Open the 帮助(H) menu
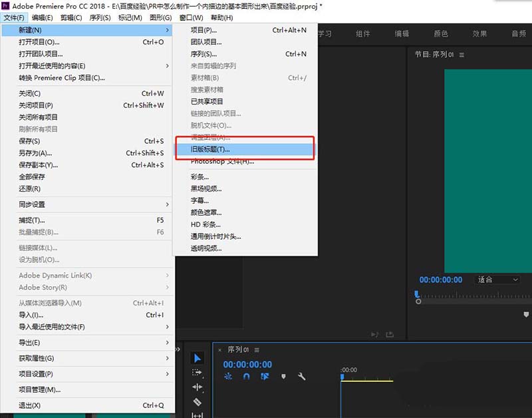 (x=222, y=18)
